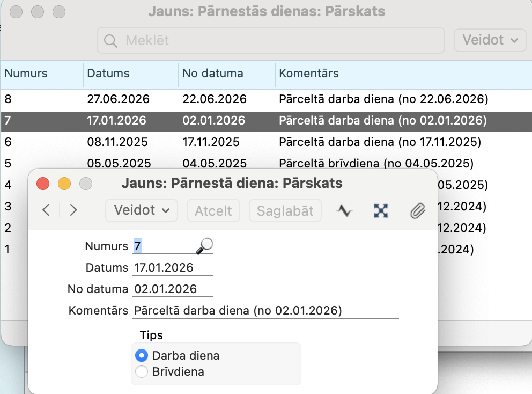Sort list by Numurs column header
Screen dimensions: 532x394
26,74
